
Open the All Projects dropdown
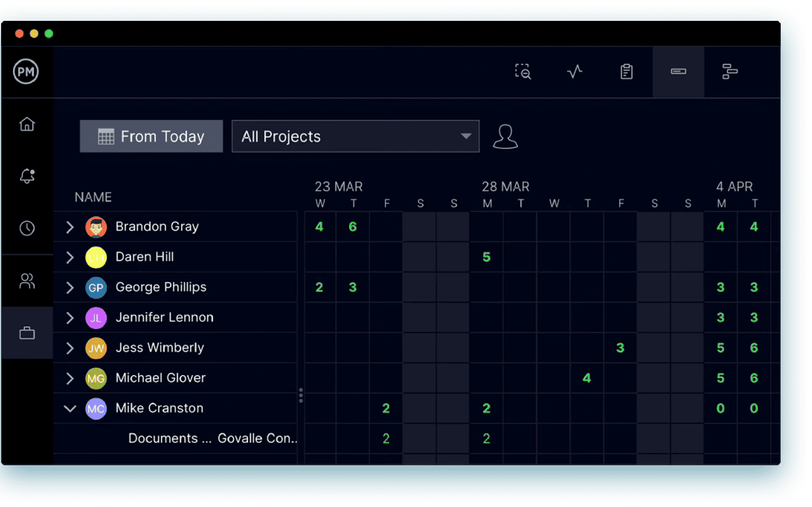355,136
